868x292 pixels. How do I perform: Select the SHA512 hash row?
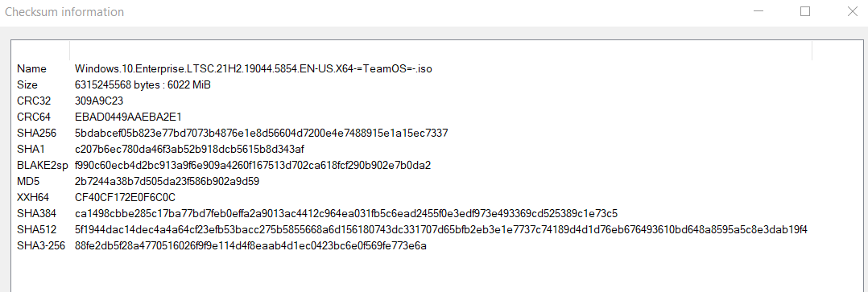(x=412, y=229)
